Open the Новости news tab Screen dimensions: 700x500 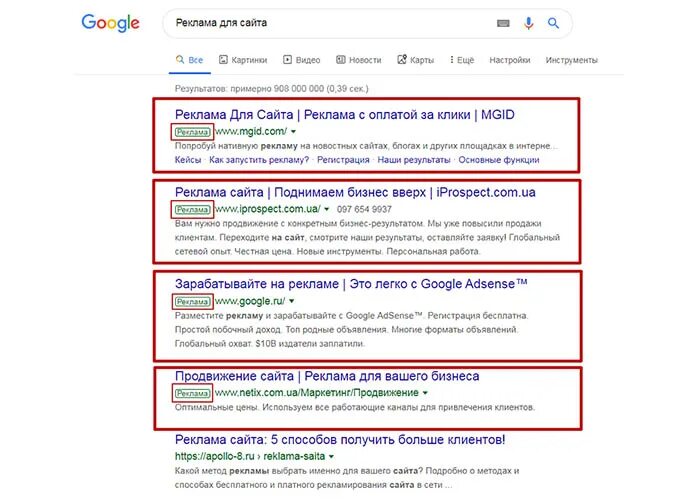[x=358, y=60]
